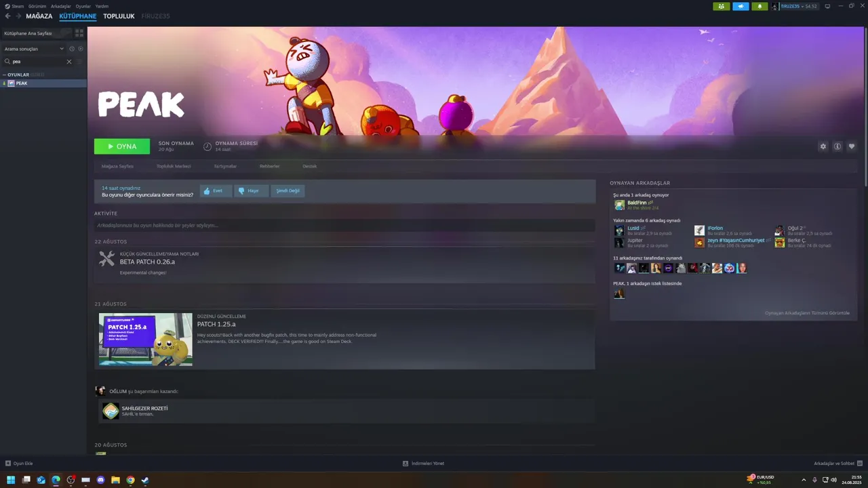
Task: Open Oynayan Arkadaşların Tümünü Görüntüle
Action: tap(807, 313)
